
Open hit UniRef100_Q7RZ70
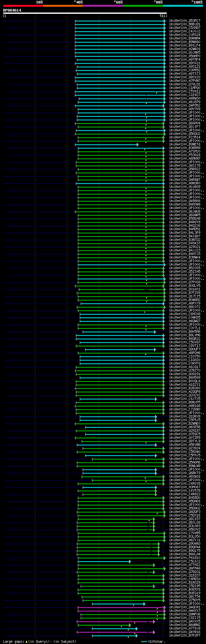pos(185,371)
